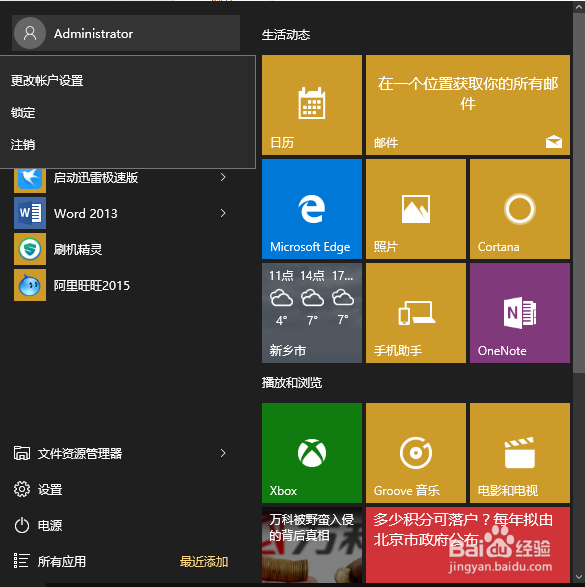Open the 电源 power options
Image resolution: width=585 pixels, height=587 pixels.
pyautogui.click(x=50, y=525)
